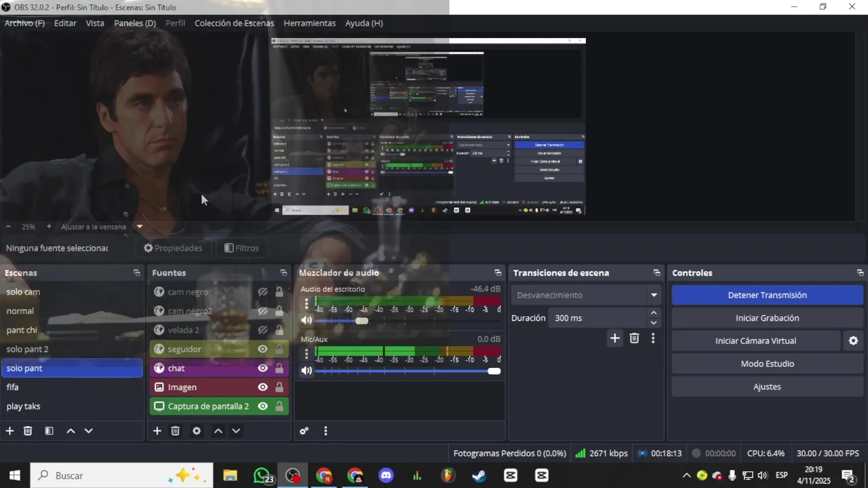The height and width of the screenshot is (488, 868).
Task: Move selected scene down with the arrow
Action: point(88,431)
